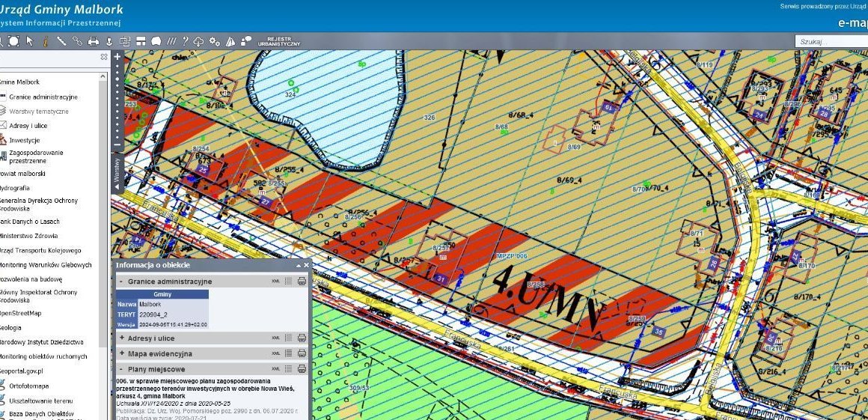
Task: Expand the Adresy i ulice section
Action: point(121,338)
